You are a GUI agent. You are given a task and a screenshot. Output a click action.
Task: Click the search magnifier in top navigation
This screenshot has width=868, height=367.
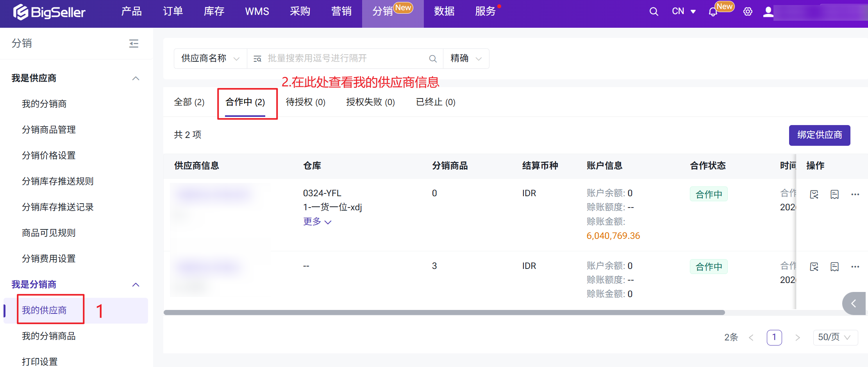pyautogui.click(x=654, y=12)
